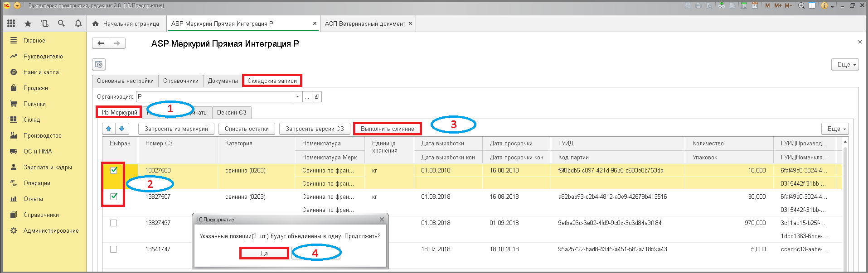Open Favorites star icon
The image size is (868, 273).
click(x=28, y=24)
